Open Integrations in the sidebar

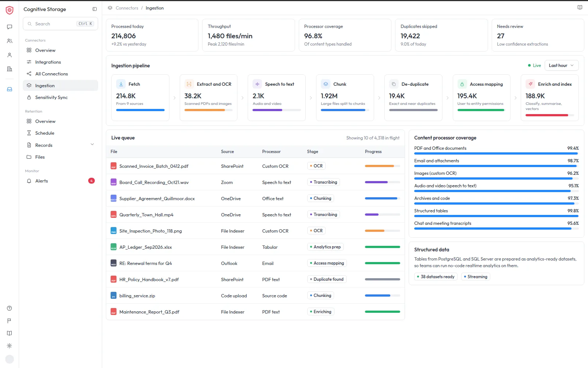coord(60,62)
